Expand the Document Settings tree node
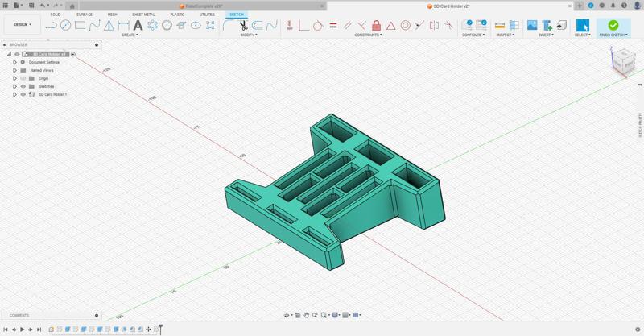Screen dimensions: 644x336 coord(14,62)
